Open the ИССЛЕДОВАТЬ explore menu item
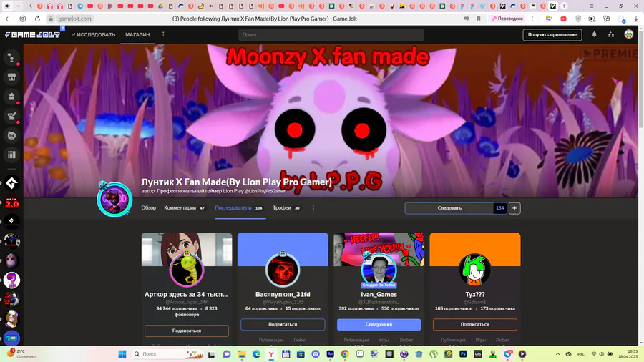This screenshot has height=362, width=644. click(93, 35)
